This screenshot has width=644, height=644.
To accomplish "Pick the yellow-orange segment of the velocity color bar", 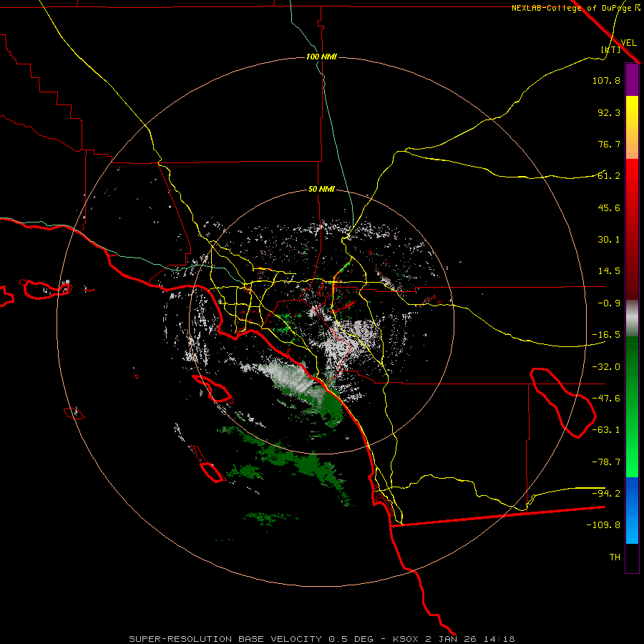I will tap(632, 127).
